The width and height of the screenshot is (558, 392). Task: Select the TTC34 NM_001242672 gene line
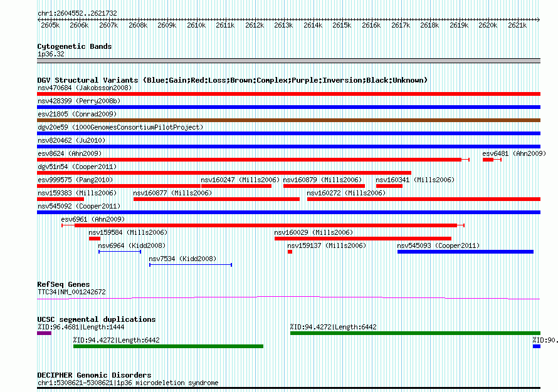[288, 298]
